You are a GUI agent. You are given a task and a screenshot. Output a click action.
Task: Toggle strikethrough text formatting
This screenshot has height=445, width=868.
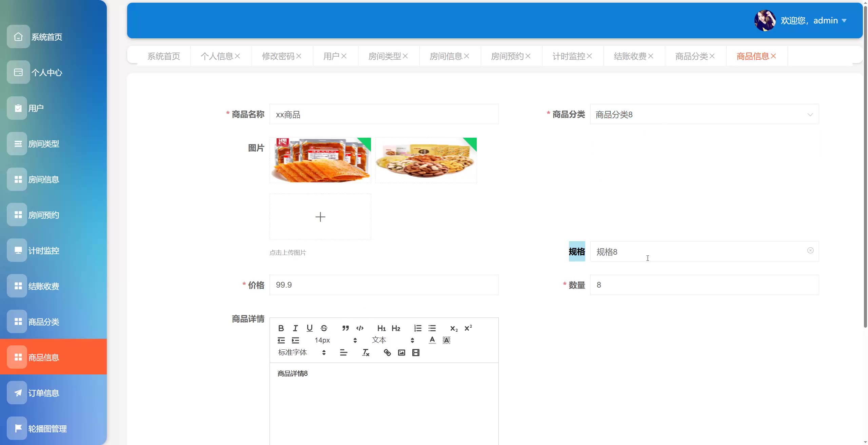tap(324, 328)
